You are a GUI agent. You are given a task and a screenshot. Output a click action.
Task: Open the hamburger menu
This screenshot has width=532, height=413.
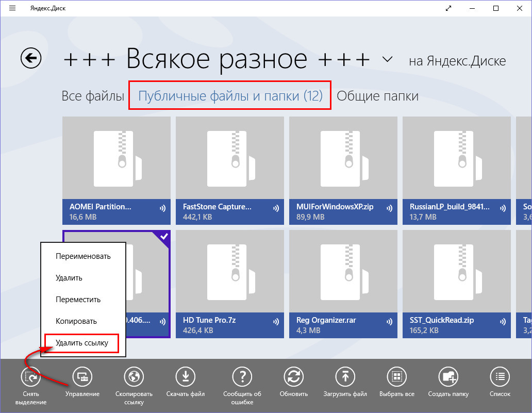pos(12,8)
